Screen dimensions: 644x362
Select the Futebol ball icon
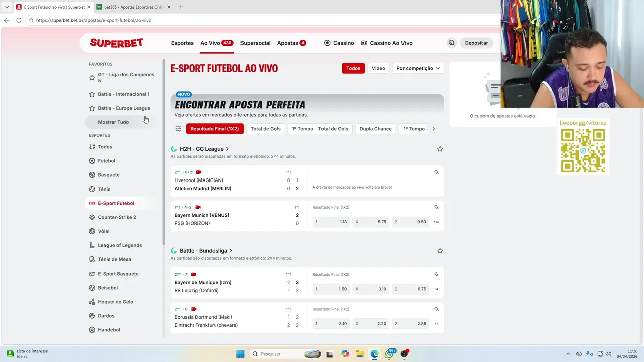(92, 161)
